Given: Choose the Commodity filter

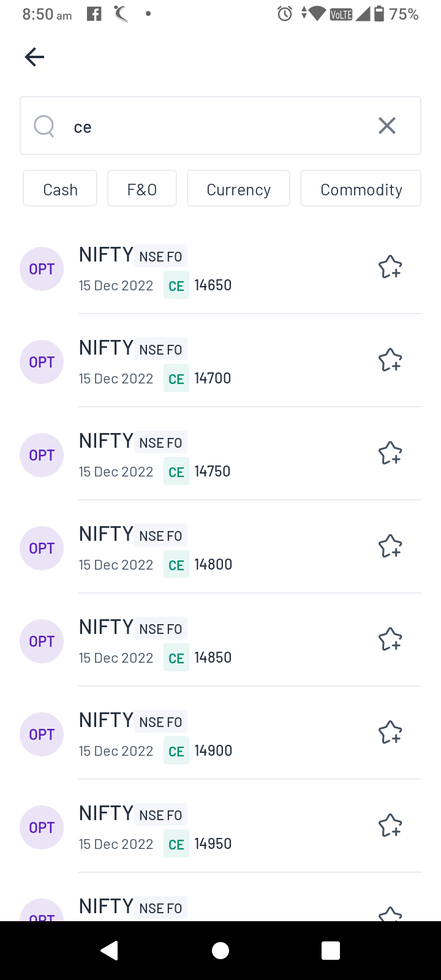Looking at the screenshot, I should 361,189.
